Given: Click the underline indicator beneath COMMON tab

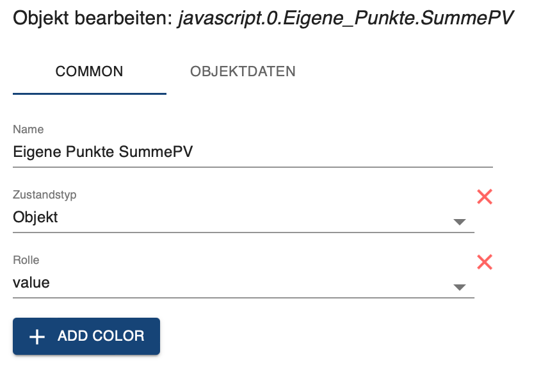Looking at the screenshot, I should [90, 94].
